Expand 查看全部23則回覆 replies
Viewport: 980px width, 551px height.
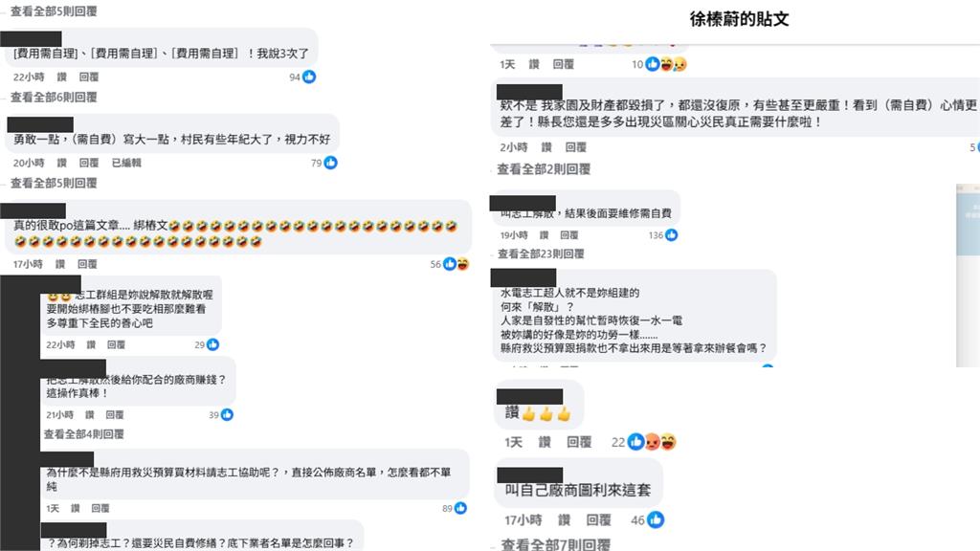(x=541, y=254)
